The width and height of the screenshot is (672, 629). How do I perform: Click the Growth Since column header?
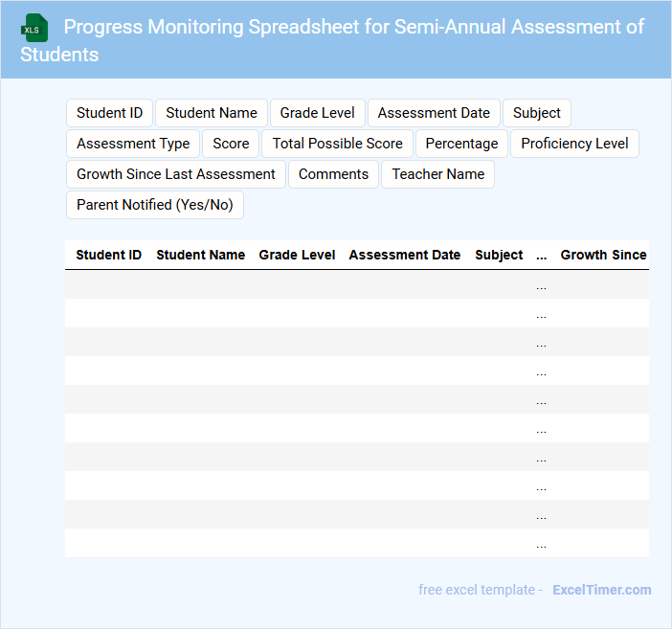pyautogui.click(x=603, y=255)
